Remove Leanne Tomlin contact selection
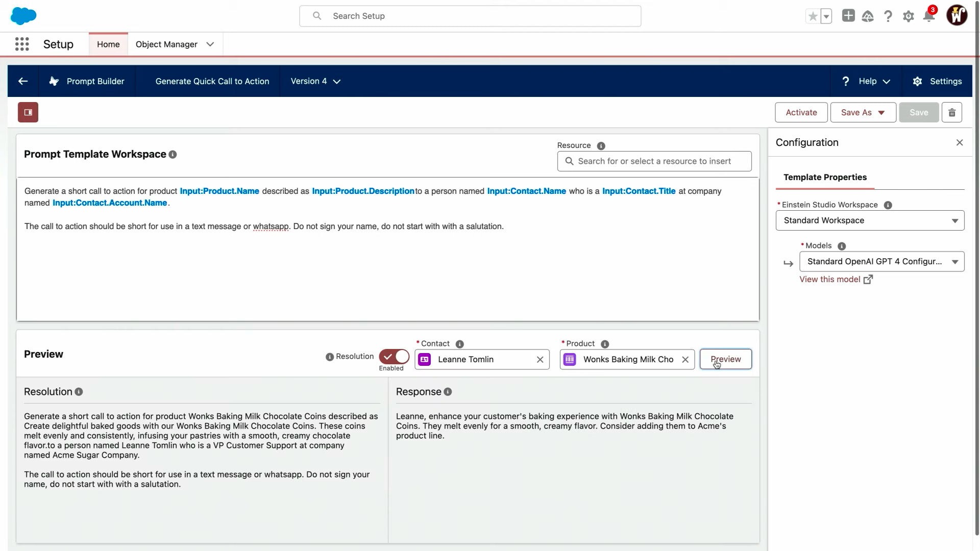980x551 pixels. (541, 359)
